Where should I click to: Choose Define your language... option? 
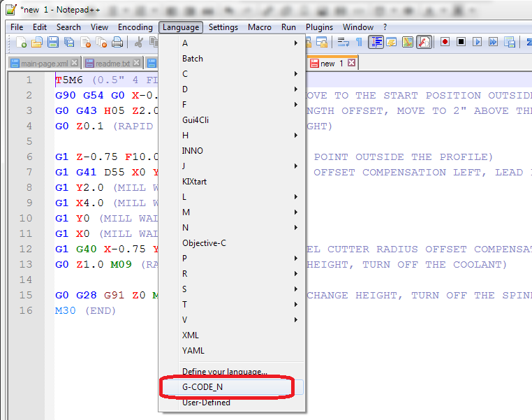coord(224,372)
